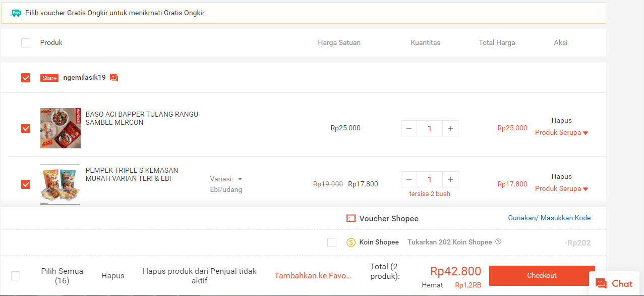
Task: Click Hapus in the bottom action bar
Action: [x=113, y=276]
